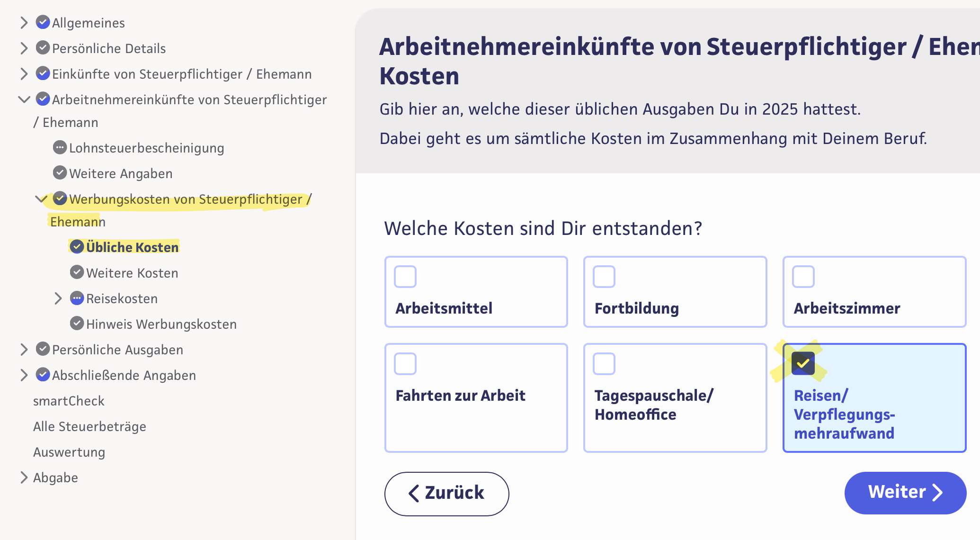Click the check icon next to Weitere Kosten
This screenshot has height=540, width=980.
tap(77, 272)
